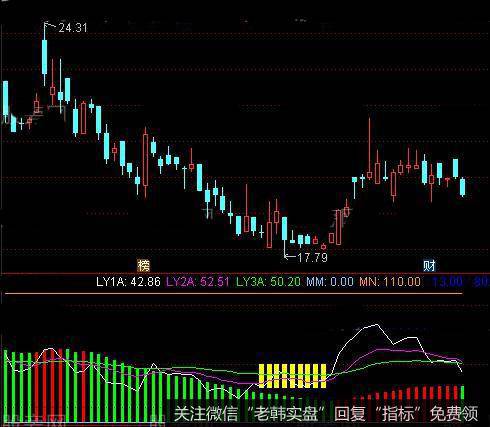Click the tall red candle with long upper wick at right
The height and width of the screenshot is (427, 490).
pyautogui.click(x=369, y=149)
